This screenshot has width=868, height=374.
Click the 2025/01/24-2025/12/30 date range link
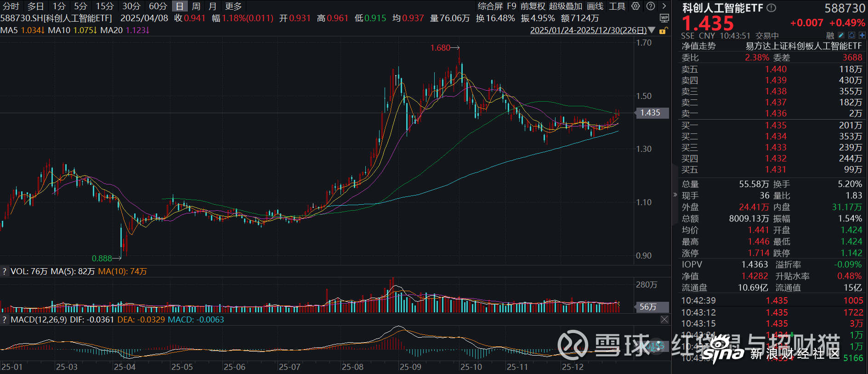point(588,30)
